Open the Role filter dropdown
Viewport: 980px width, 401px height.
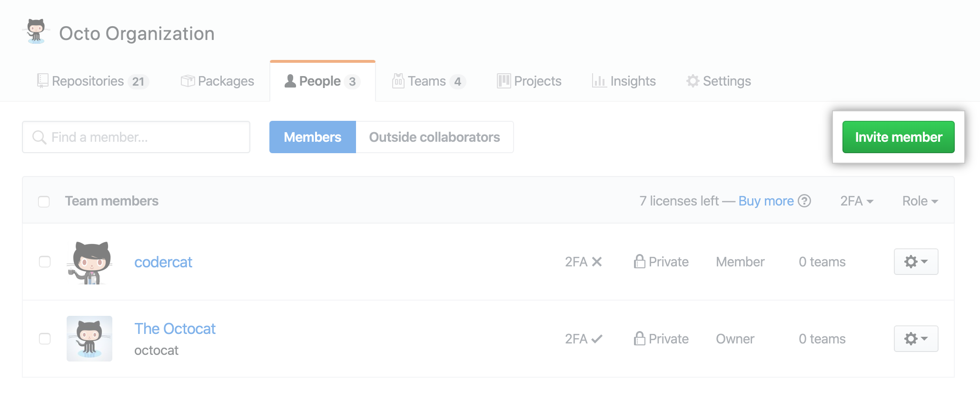(x=920, y=201)
